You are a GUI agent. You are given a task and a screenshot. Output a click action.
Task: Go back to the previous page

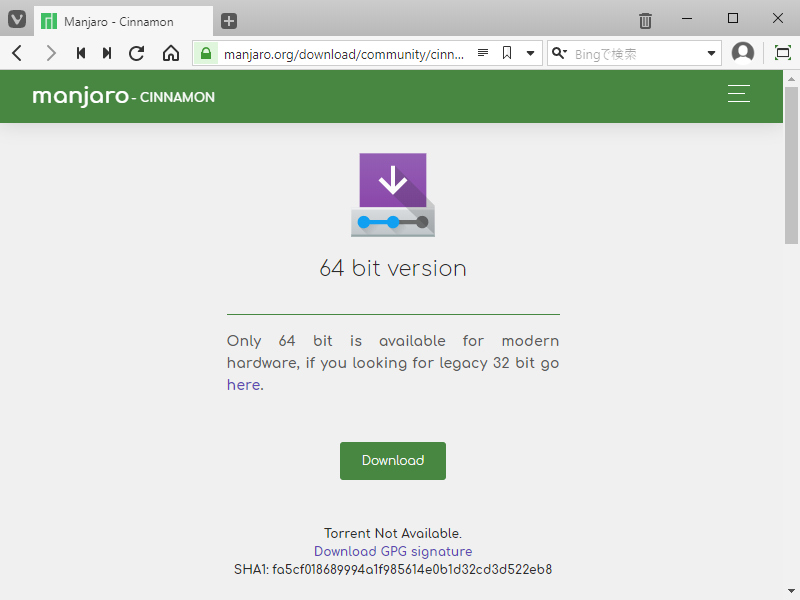point(17,53)
